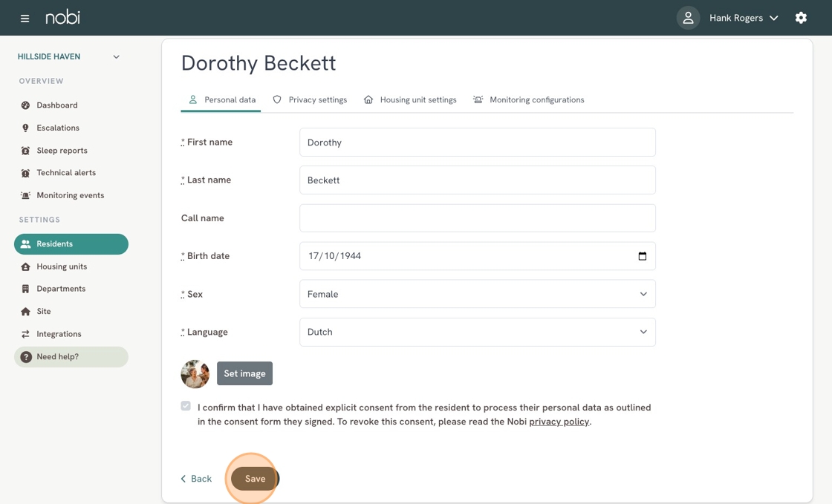Open the privacy policy link
This screenshot has width=832, height=504.
(559, 422)
